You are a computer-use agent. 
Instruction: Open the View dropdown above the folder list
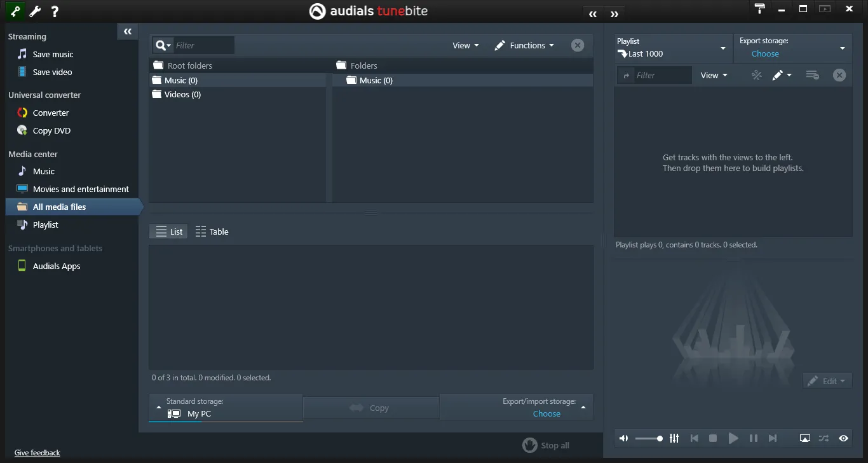point(465,45)
